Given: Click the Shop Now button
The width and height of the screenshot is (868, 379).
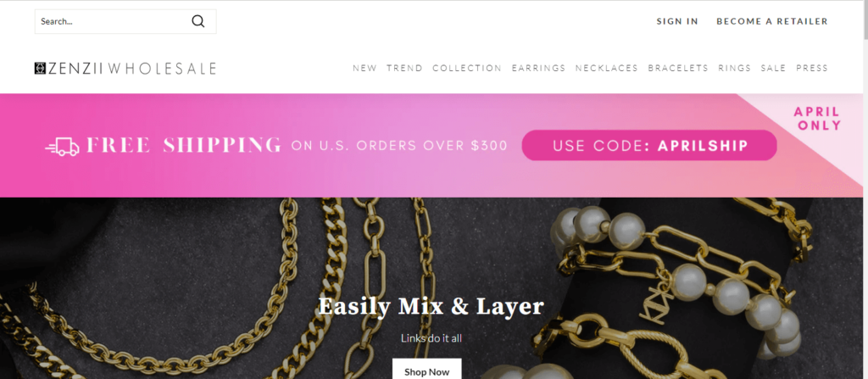Looking at the screenshot, I should click(x=427, y=370).
